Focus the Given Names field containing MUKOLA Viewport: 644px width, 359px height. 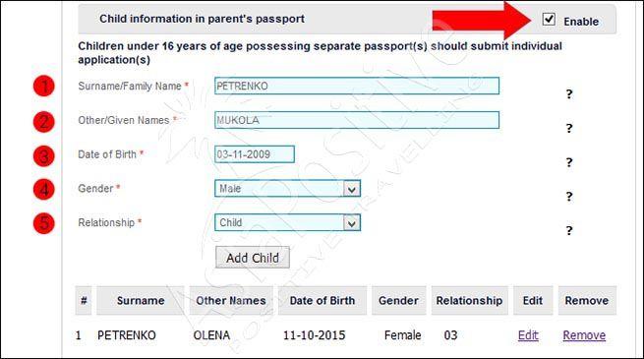(357, 120)
